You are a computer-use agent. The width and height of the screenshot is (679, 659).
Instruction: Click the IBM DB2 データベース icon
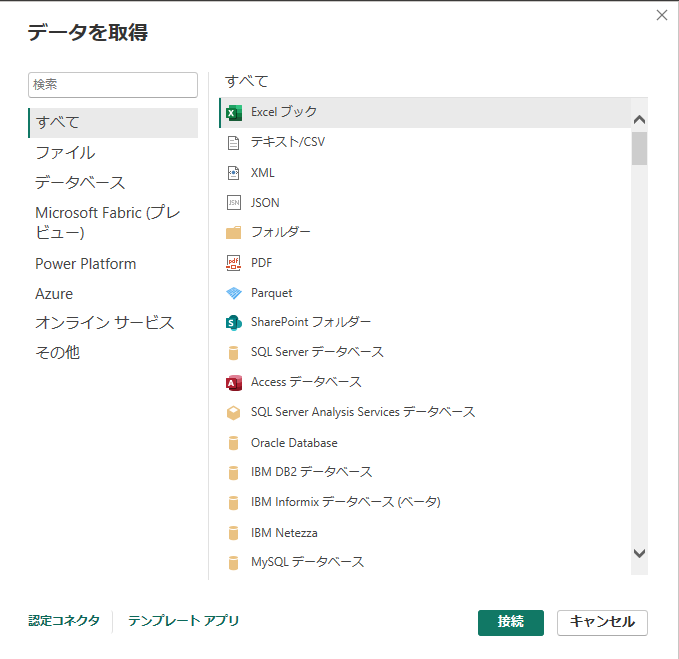click(233, 473)
